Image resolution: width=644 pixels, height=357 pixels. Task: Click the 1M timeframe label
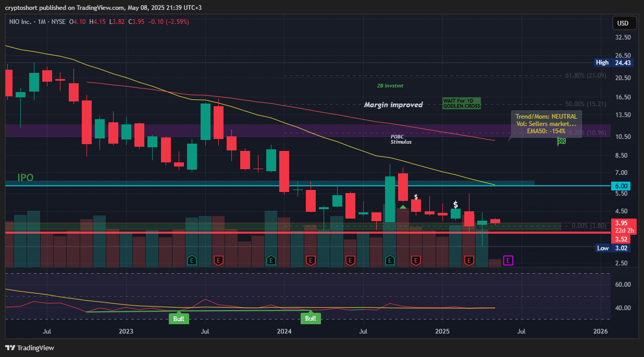click(42, 22)
